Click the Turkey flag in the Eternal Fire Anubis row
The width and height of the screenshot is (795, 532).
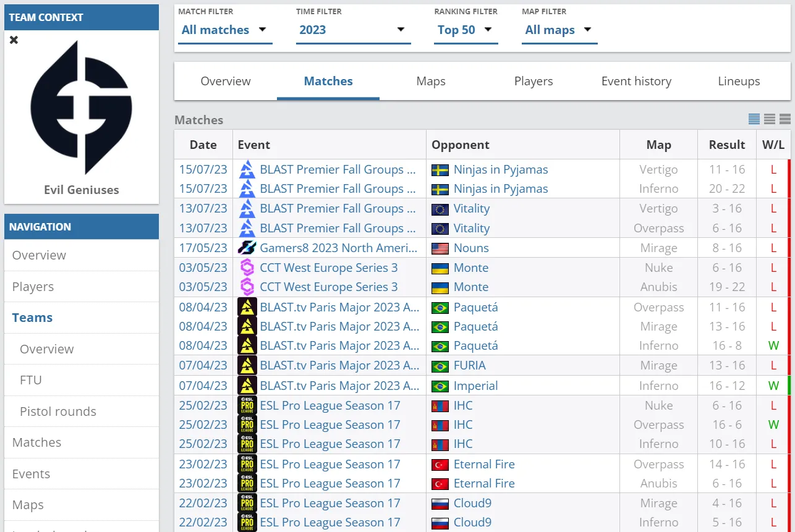pos(440,484)
